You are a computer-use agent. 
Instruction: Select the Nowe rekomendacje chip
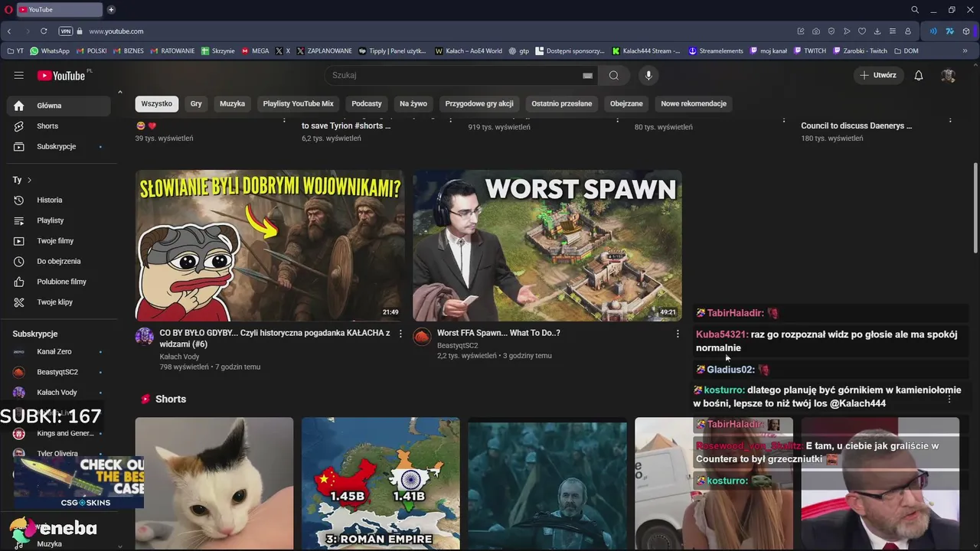point(694,103)
